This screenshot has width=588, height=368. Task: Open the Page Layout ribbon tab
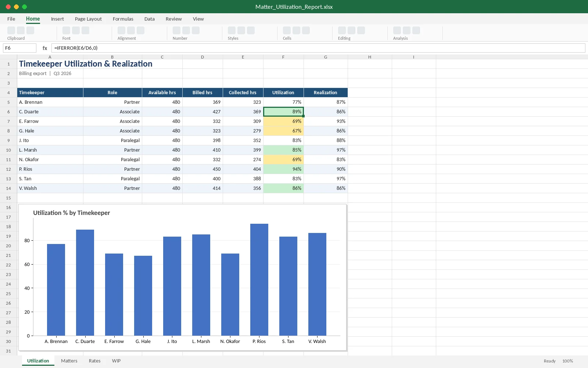[x=88, y=19]
